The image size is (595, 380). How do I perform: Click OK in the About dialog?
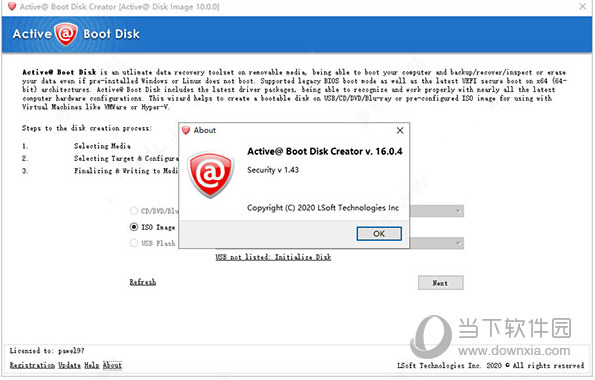[379, 233]
